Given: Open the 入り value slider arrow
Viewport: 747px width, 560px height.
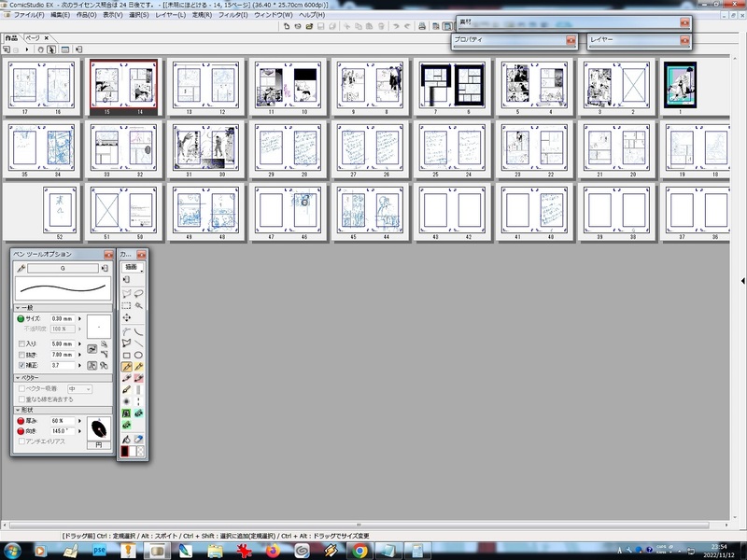Looking at the screenshot, I should tap(79, 343).
